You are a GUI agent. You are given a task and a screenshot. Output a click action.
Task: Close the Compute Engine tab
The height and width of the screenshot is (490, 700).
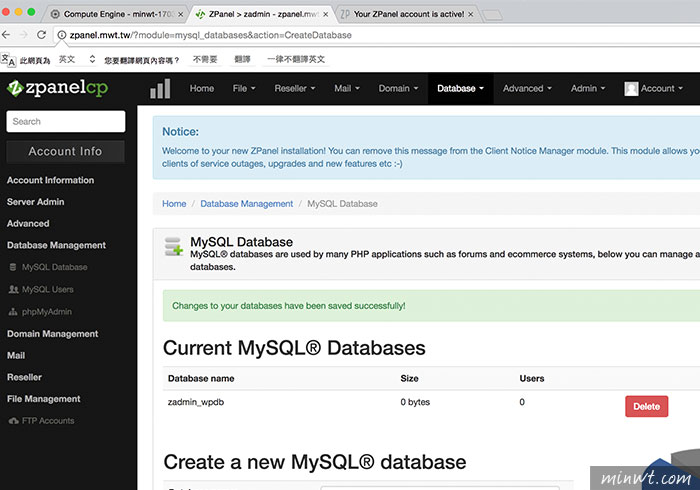click(x=180, y=14)
